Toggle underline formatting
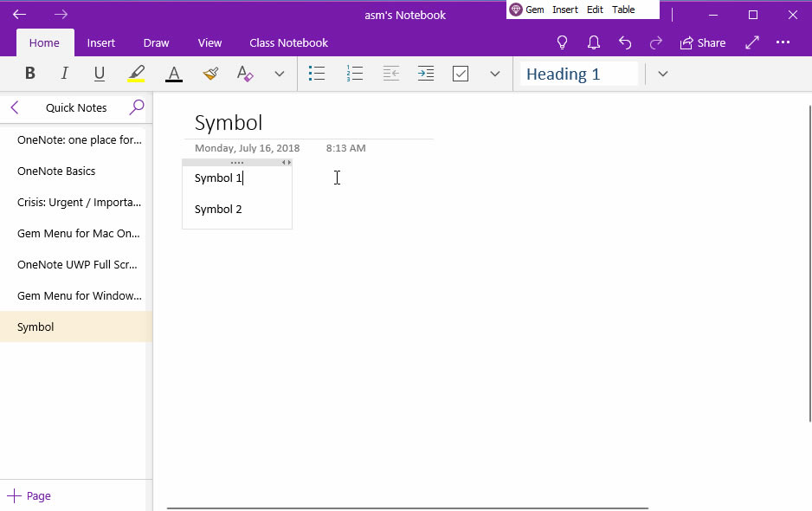The image size is (812, 511). [99, 74]
